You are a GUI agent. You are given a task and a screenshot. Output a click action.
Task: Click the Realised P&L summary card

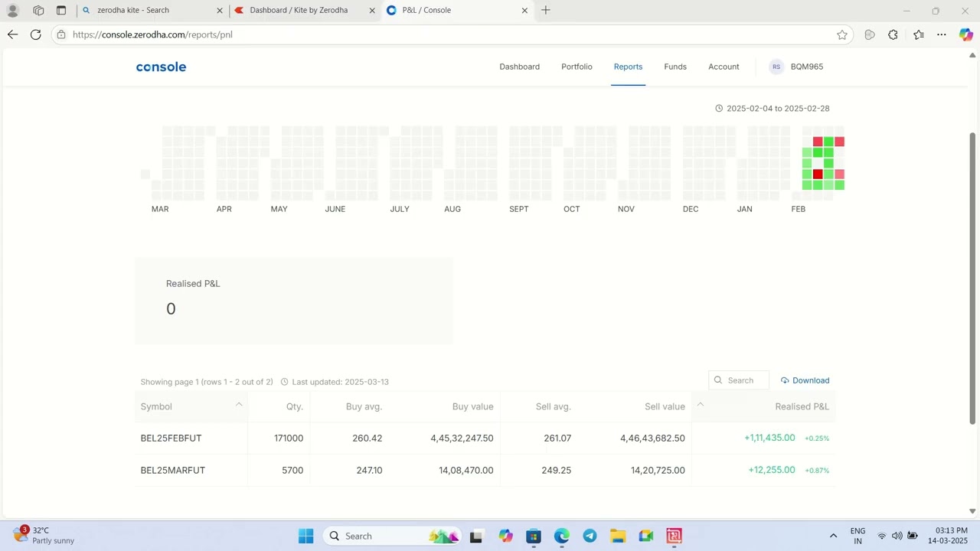tap(294, 301)
